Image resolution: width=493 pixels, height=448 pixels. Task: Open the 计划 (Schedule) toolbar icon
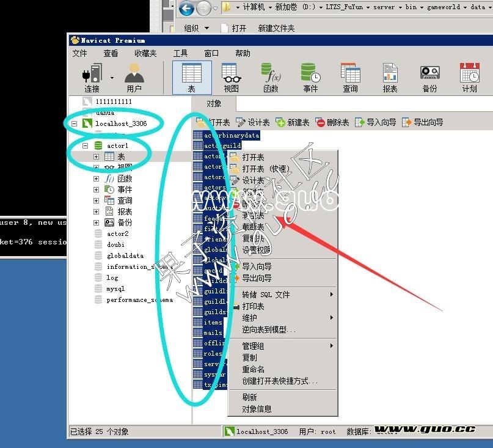tap(469, 77)
